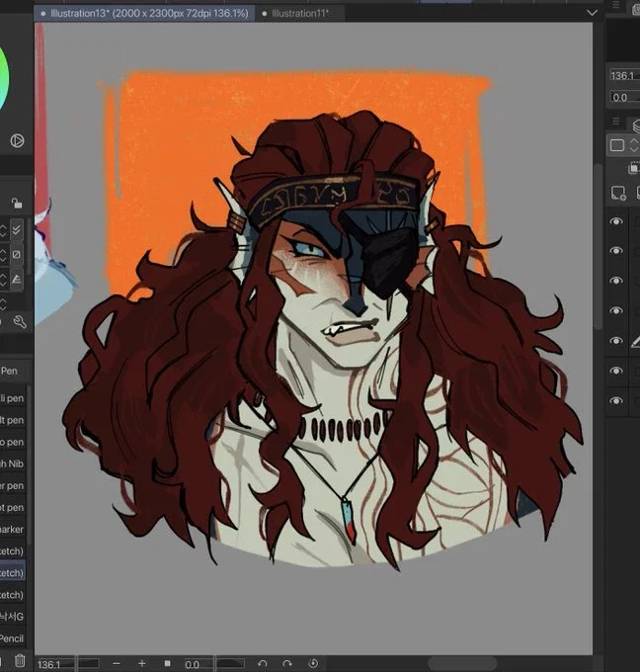Adjust stepper arrows beside striped triangle button

(x=3, y=280)
